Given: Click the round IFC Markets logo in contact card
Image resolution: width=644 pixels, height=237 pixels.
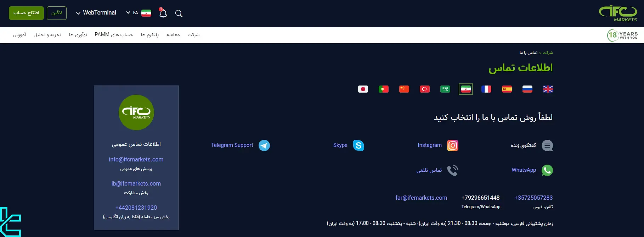Looking at the screenshot, I should 136,112.
